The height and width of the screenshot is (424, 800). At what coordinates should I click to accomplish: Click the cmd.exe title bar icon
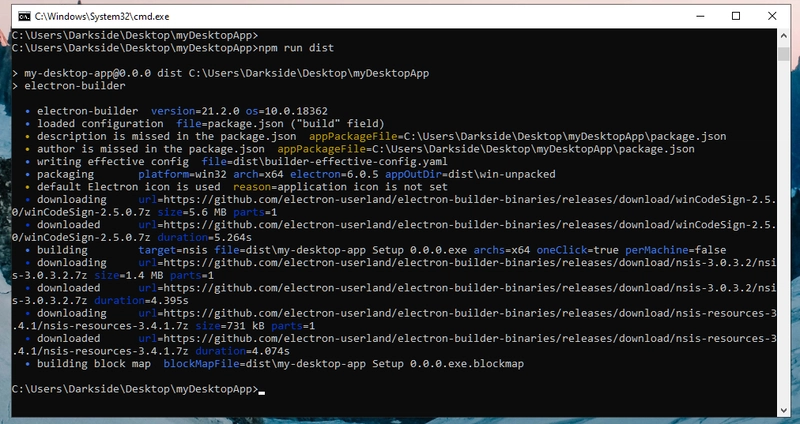coord(24,16)
